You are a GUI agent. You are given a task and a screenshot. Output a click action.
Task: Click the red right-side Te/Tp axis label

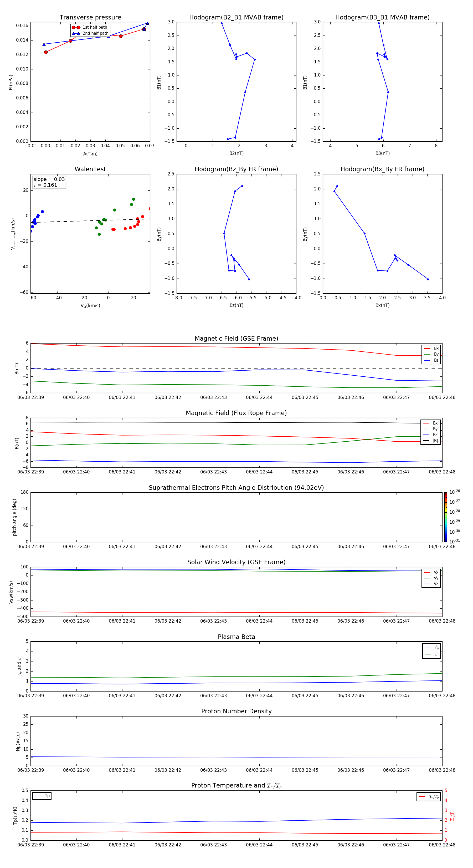click(x=452, y=816)
